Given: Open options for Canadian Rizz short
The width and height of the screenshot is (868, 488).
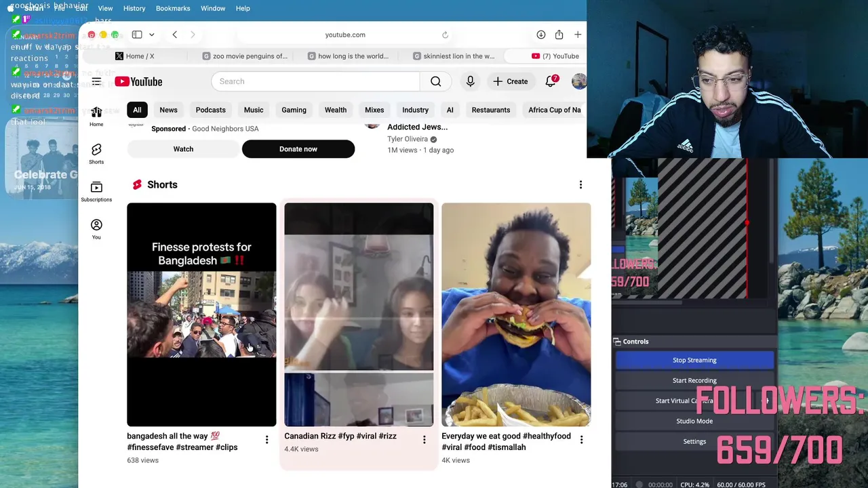Looking at the screenshot, I should (424, 439).
